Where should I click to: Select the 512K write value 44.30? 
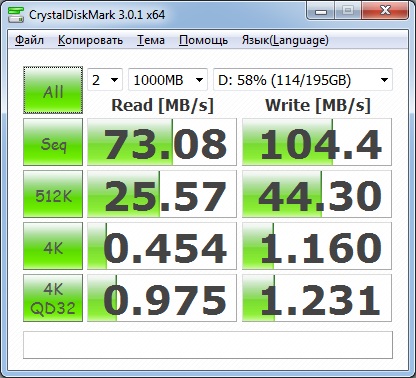(317, 194)
